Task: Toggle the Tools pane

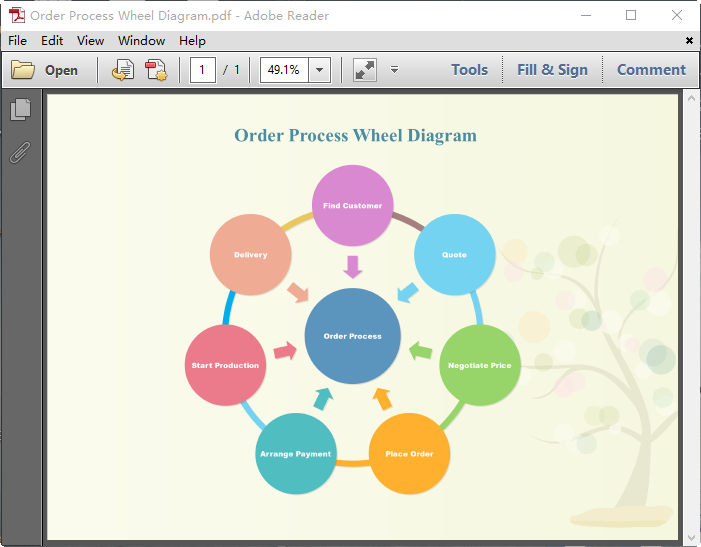Action: (469, 70)
